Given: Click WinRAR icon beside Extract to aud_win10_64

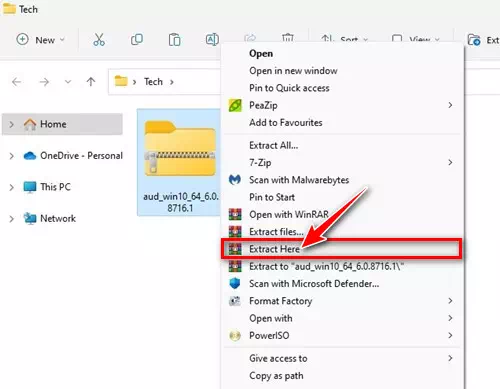Looking at the screenshot, I should coord(235,266).
